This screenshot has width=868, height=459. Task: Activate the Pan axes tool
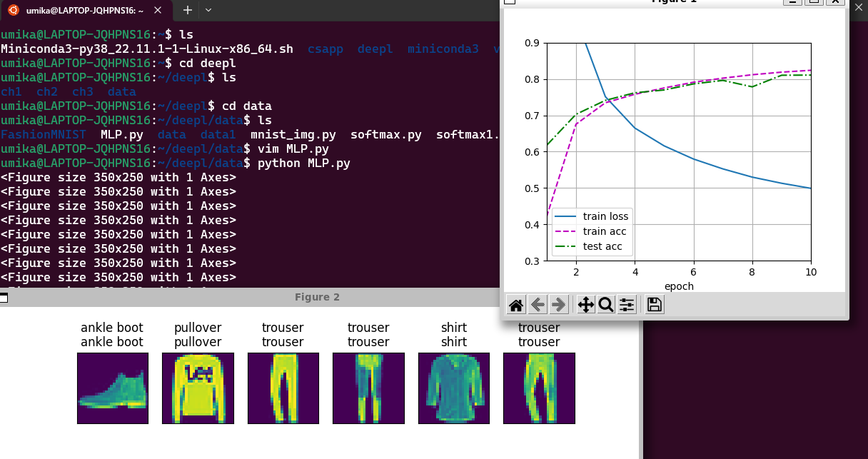pyautogui.click(x=585, y=306)
